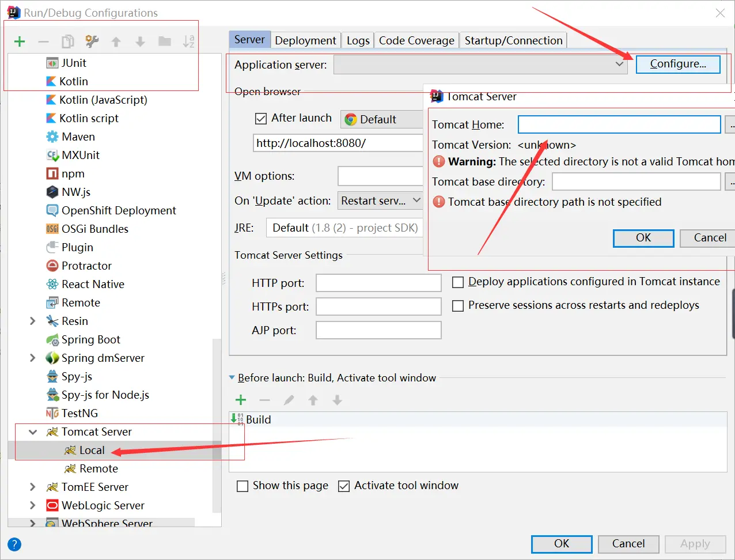Enable Preserve sessions across restarts and redeploys
The image size is (735, 560).
[x=458, y=306]
